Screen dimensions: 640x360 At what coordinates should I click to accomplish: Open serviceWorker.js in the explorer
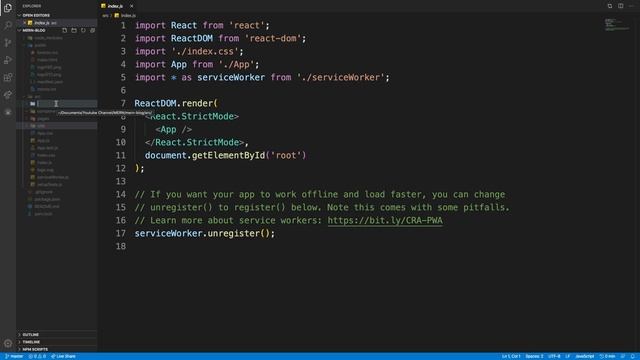pyautogui.click(x=53, y=177)
